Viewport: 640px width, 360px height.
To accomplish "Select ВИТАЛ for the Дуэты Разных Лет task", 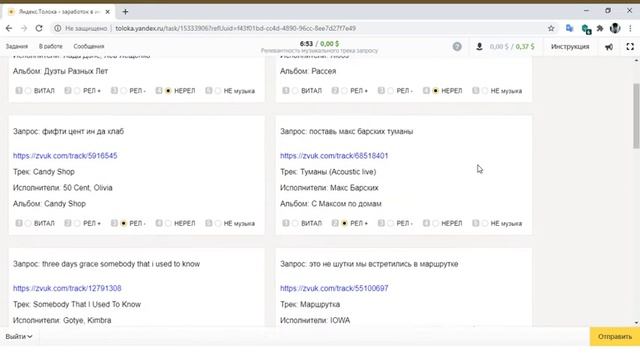I will pyautogui.click(x=28, y=91).
